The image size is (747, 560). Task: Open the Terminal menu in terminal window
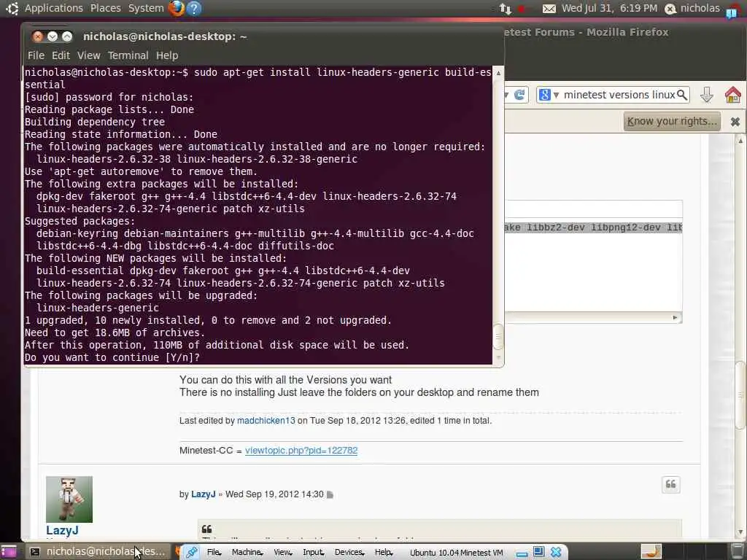pyautogui.click(x=128, y=55)
